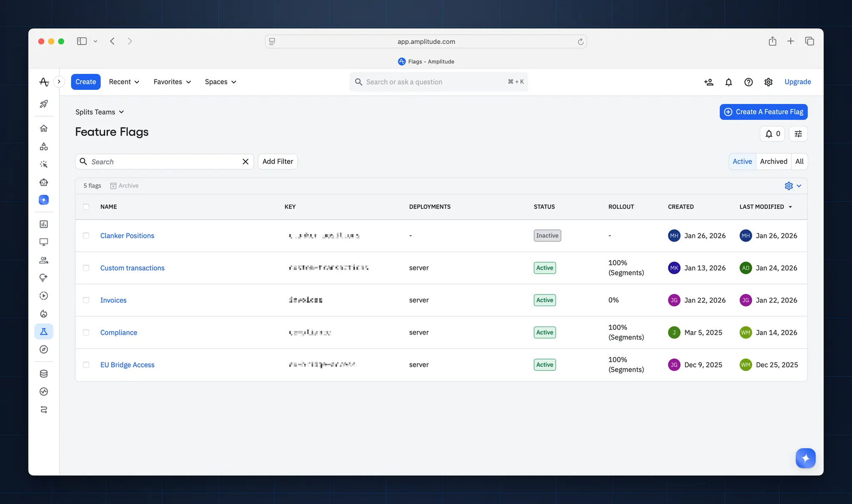Check the Clanker Positions row checkbox
This screenshot has width=852, height=504.
click(86, 235)
